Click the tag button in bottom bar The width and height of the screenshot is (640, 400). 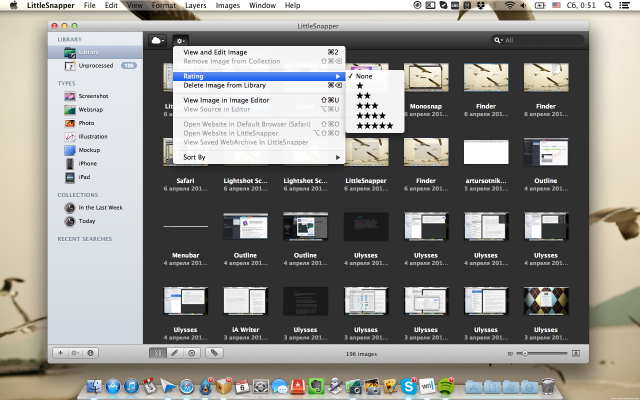coord(214,353)
